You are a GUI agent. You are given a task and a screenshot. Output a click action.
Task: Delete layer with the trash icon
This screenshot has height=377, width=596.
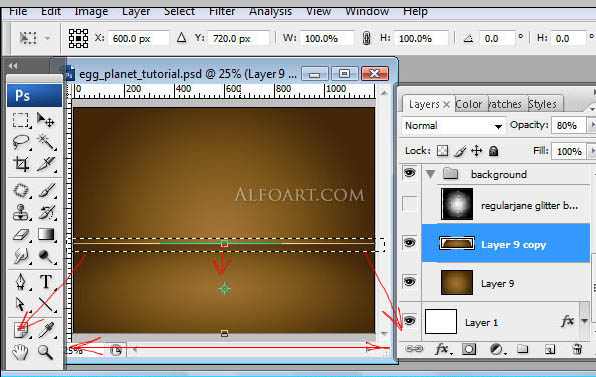[577, 349]
